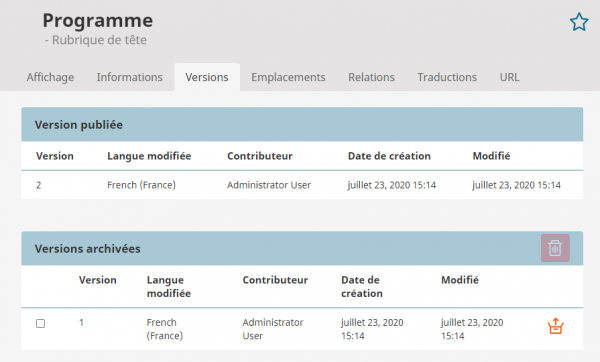
Task: Open the Informations tab
Action: (129, 77)
